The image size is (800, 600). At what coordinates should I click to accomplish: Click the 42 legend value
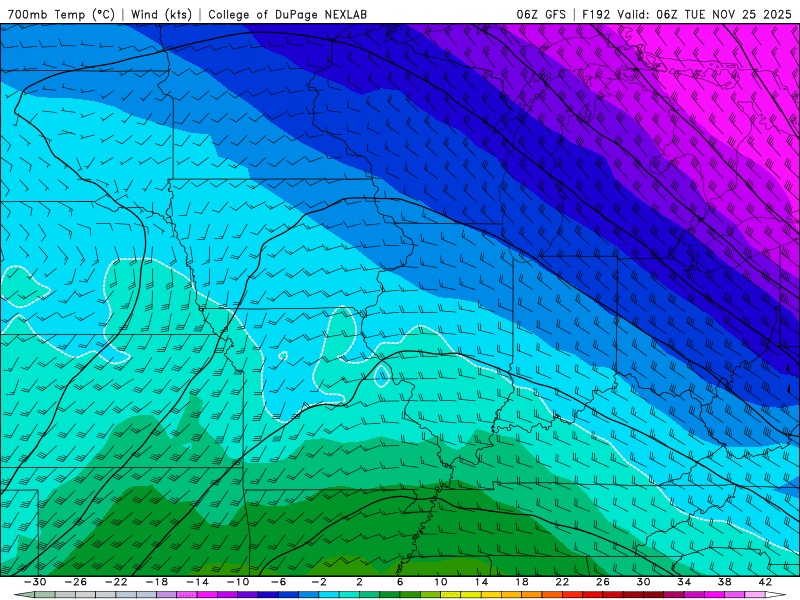[x=765, y=582]
